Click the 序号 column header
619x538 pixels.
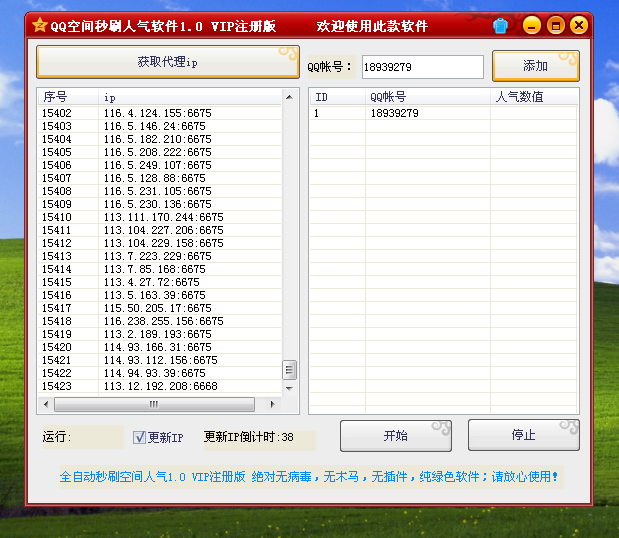68,97
